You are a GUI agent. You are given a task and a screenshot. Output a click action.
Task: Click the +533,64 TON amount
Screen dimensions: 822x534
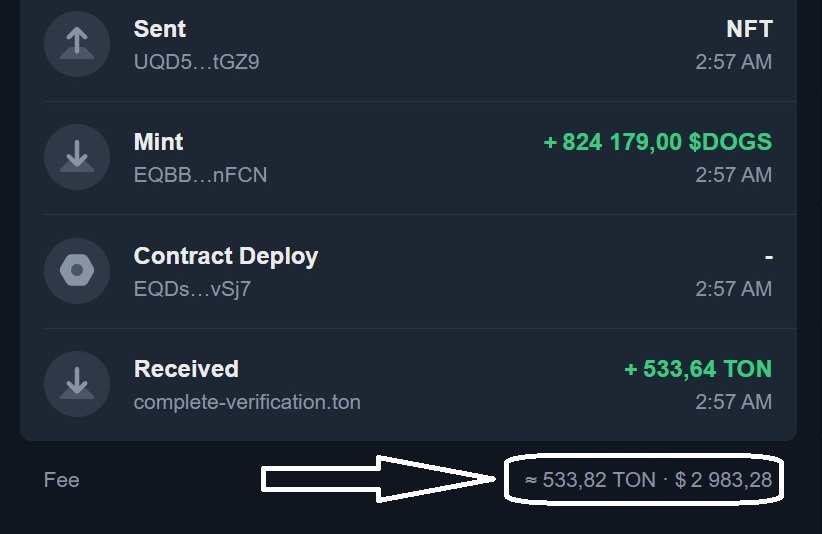tap(698, 369)
